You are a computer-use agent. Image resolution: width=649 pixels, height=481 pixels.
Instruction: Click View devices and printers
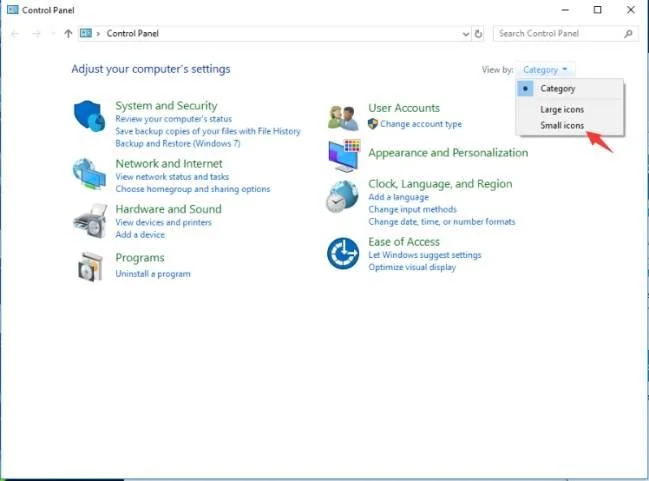click(163, 222)
